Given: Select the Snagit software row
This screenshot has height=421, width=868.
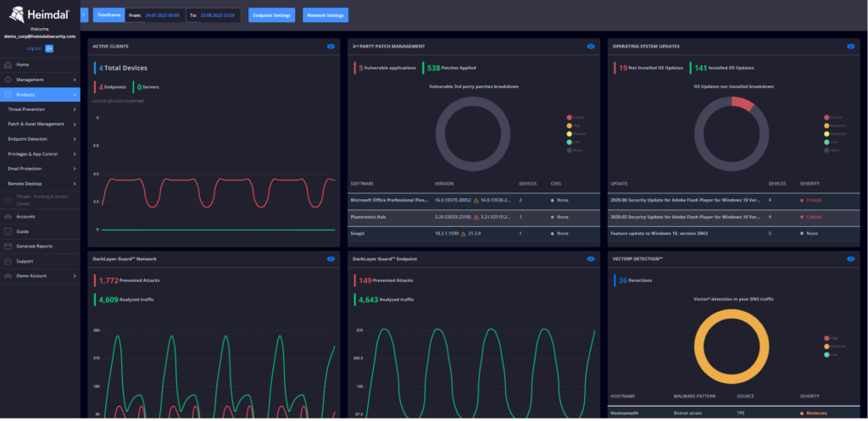Looking at the screenshot, I should coord(473,234).
